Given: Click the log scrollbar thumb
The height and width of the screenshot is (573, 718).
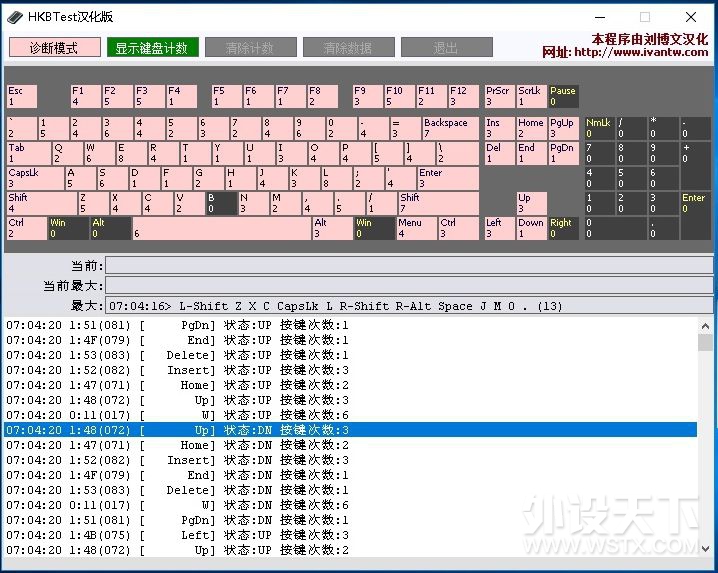Looking at the screenshot, I should pos(705,343).
